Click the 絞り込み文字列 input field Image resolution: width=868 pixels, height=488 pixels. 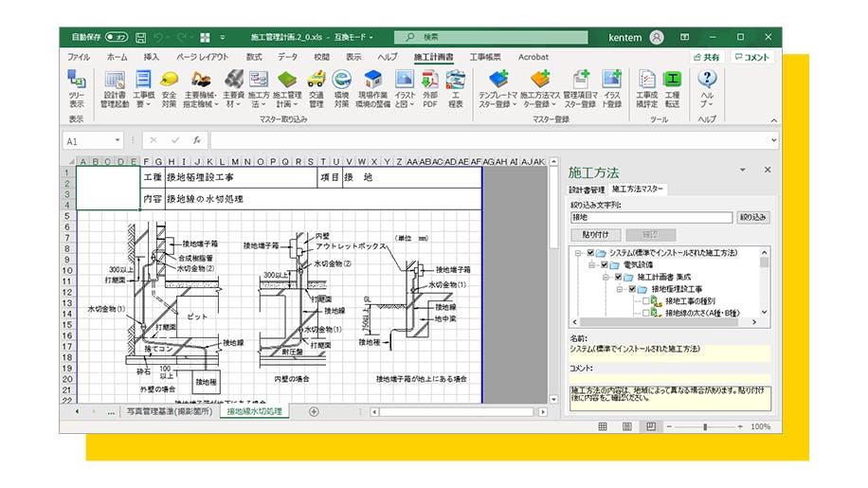pos(651,217)
